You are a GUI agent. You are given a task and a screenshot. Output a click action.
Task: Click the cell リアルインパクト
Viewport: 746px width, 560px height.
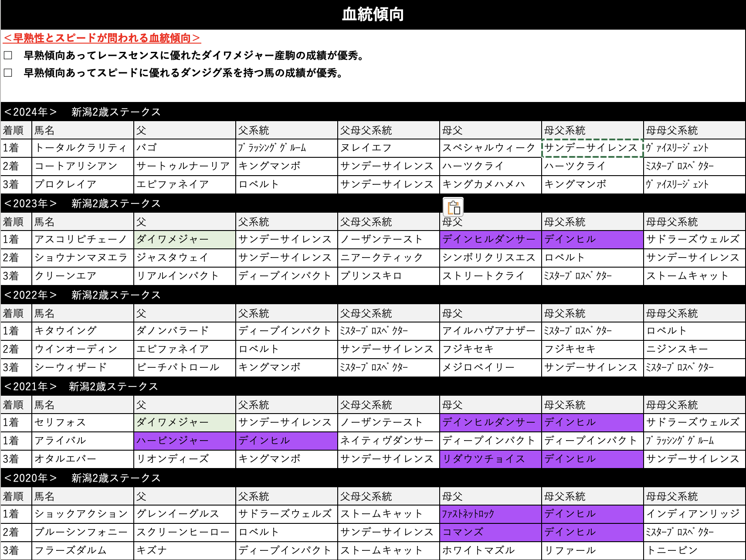[185, 276]
